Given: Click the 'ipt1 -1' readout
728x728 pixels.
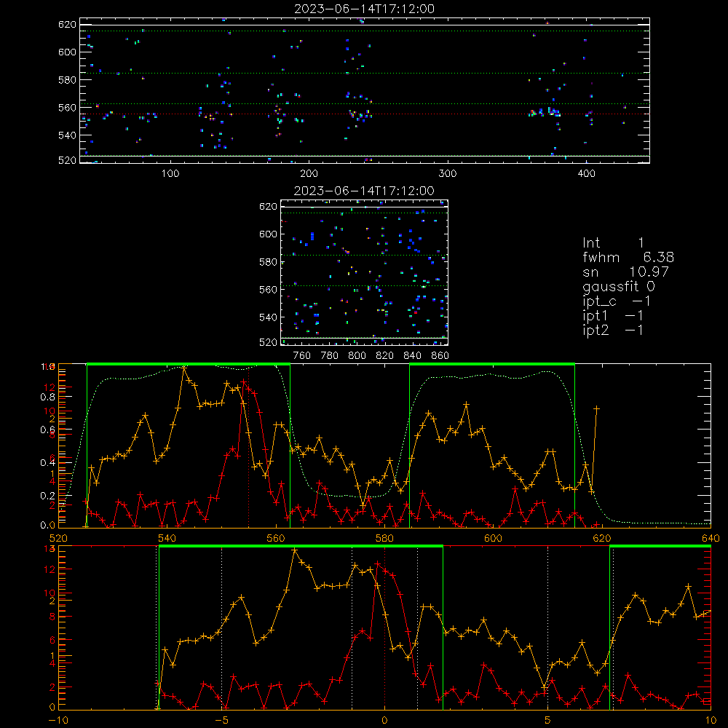Looking at the screenshot, I should click(x=612, y=316).
